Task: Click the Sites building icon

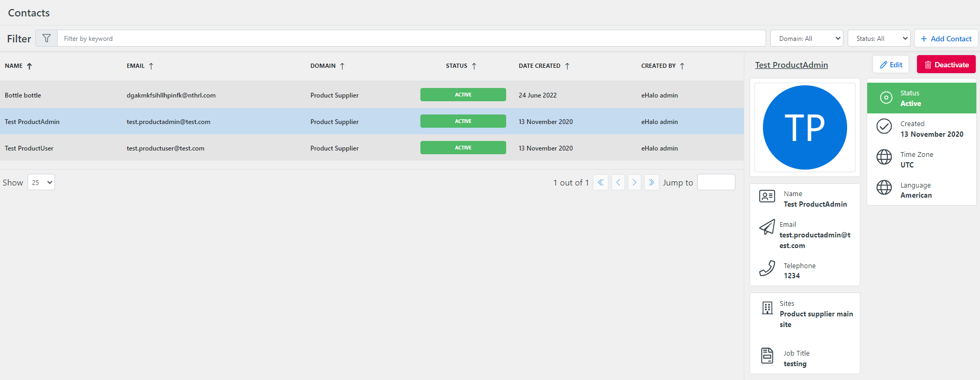Action: click(767, 308)
